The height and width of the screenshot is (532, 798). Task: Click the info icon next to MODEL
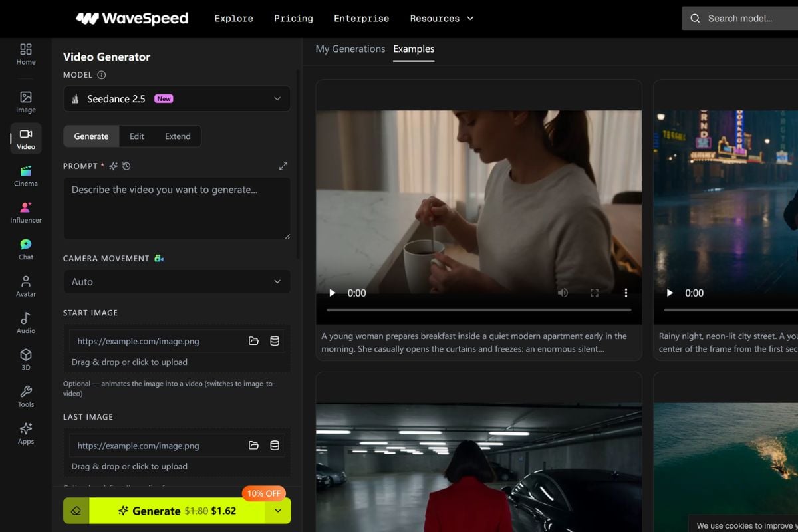[102, 75]
